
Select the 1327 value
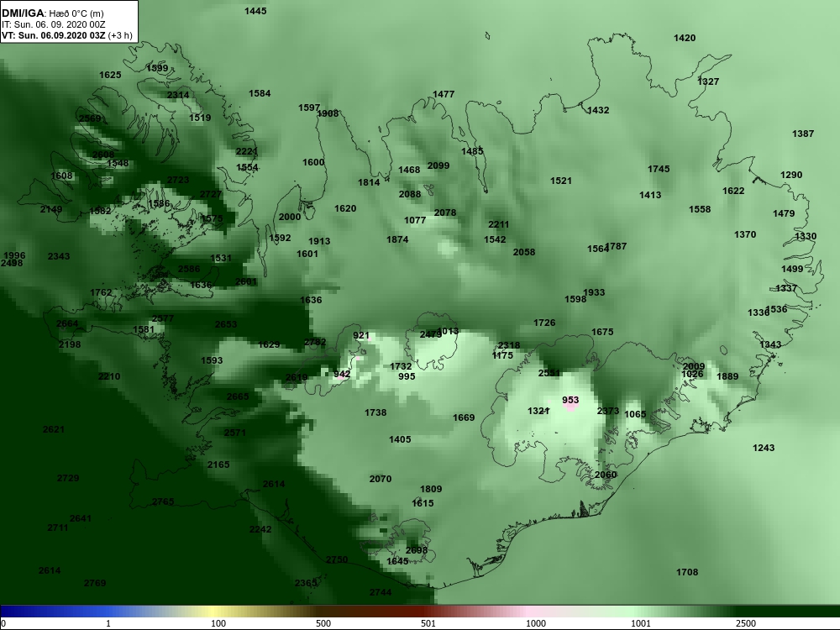(708, 81)
